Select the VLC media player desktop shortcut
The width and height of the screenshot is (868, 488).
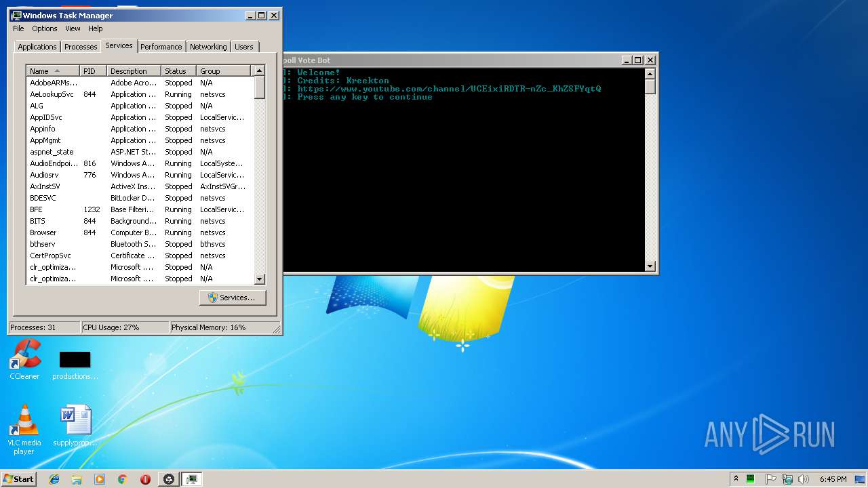(x=24, y=430)
